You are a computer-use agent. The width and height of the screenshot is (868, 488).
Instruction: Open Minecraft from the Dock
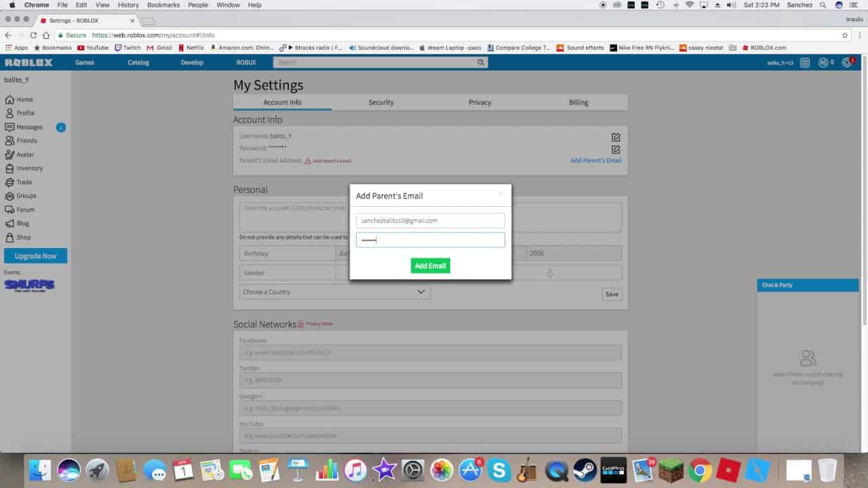(672, 470)
